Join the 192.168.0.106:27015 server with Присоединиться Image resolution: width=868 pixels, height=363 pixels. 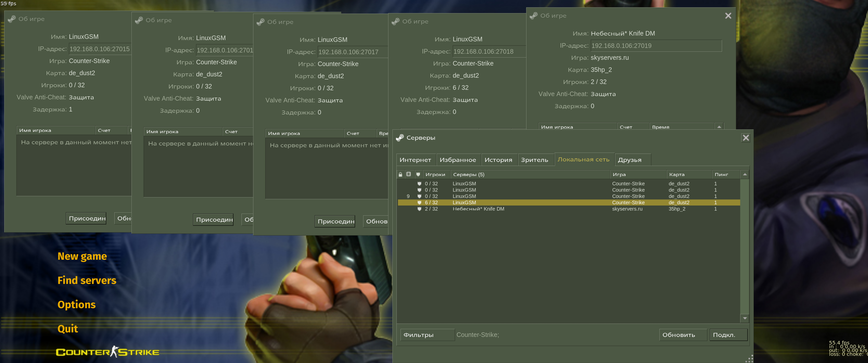(x=86, y=218)
